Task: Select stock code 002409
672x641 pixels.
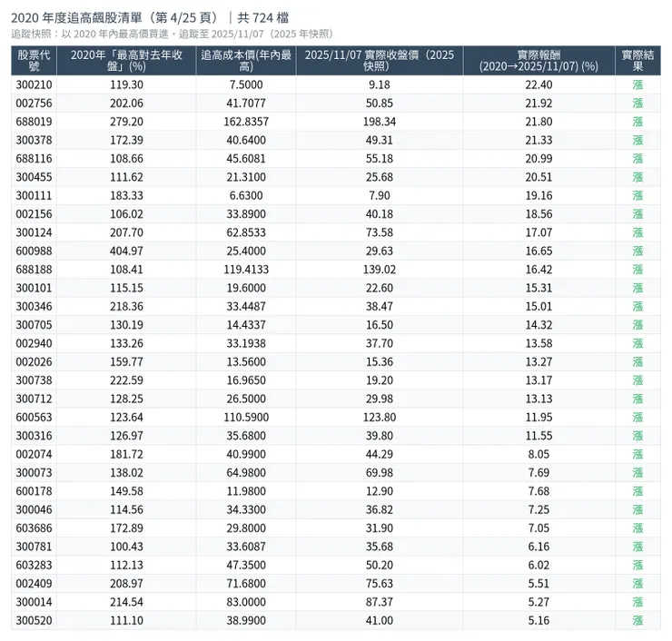Action: [x=34, y=583]
